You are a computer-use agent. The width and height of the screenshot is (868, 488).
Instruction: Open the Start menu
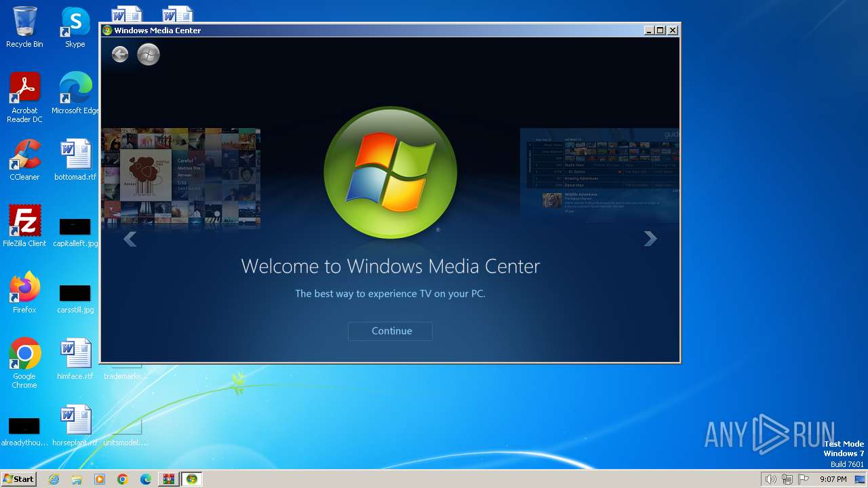point(18,479)
